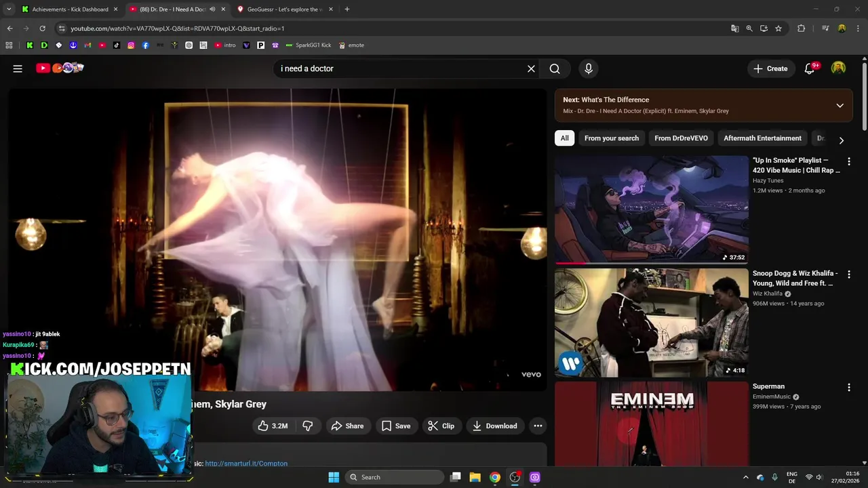Screen dimensions: 868x488
Task: Bookmark this page with star
Action: pyautogui.click(x=778, y=28)
